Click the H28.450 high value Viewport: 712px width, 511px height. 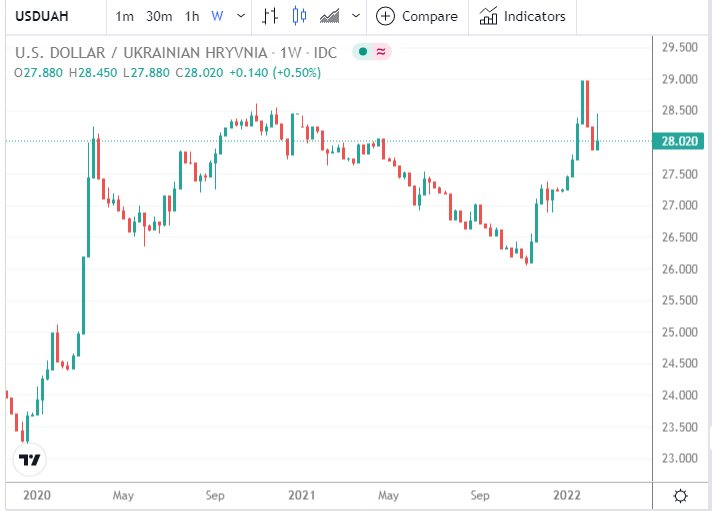point(93,73)
